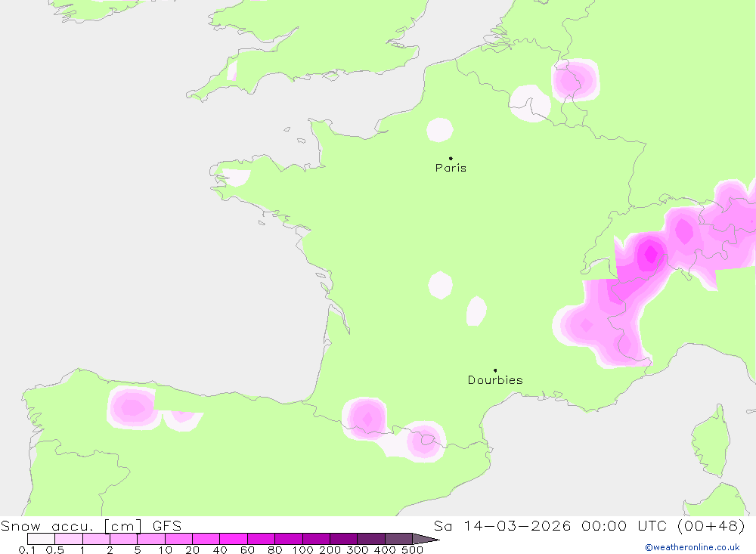Screen dimensions: 756x554
Task: Pick the 2–5 cm legend swatch
Action: 124,539
